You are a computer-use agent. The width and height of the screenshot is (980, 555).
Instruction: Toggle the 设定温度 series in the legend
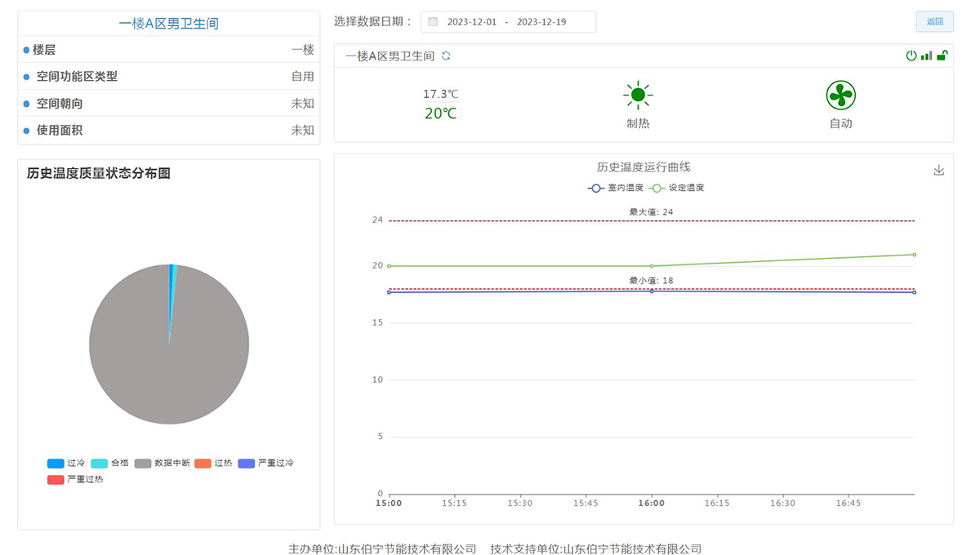coord(677,188)
